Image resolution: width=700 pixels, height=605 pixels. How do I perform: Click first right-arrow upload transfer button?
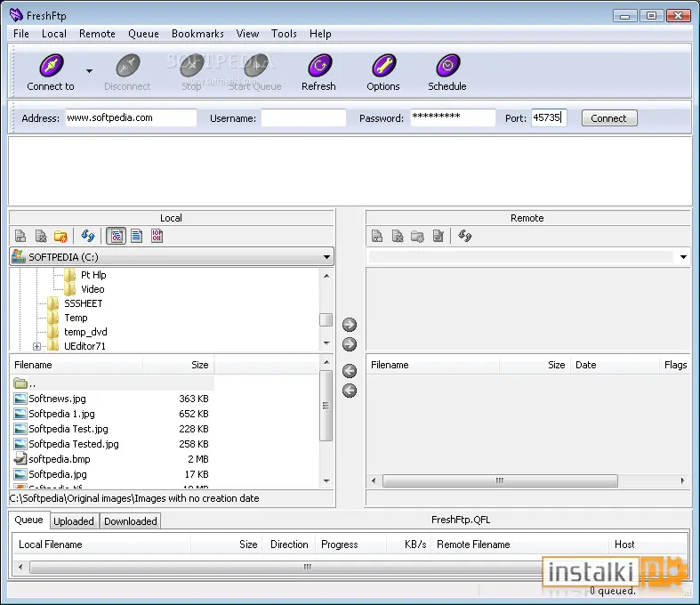349,325
